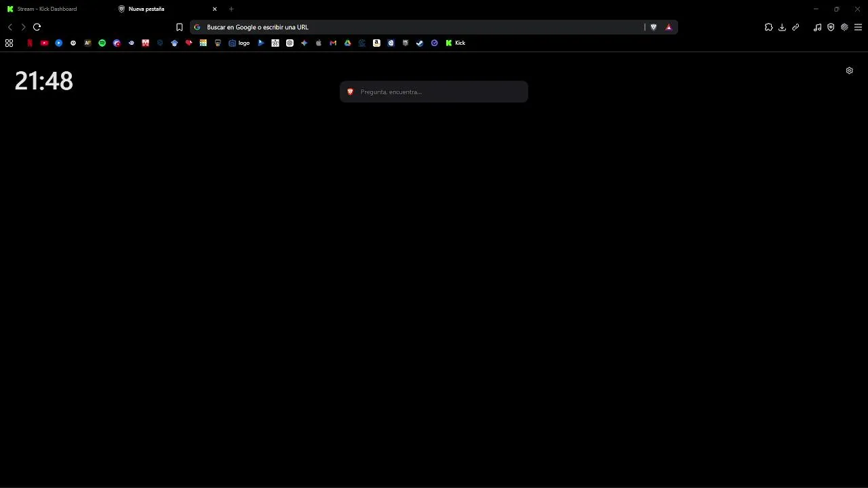Open a new tab with plus button
Image resolution: width=868 pixels, height=488 pixels.
coord(231,9)
